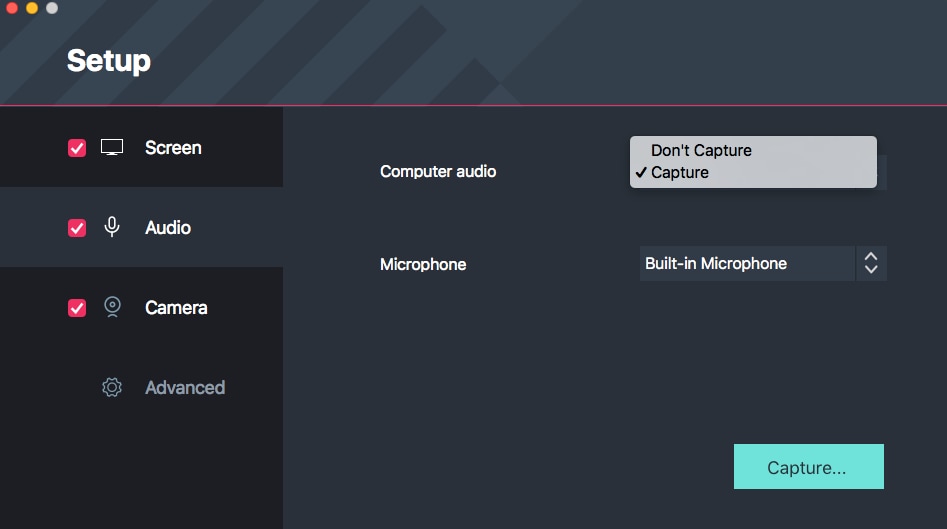Close the Setup window
This screenshot has width=947, height=529.
[12, 8]
